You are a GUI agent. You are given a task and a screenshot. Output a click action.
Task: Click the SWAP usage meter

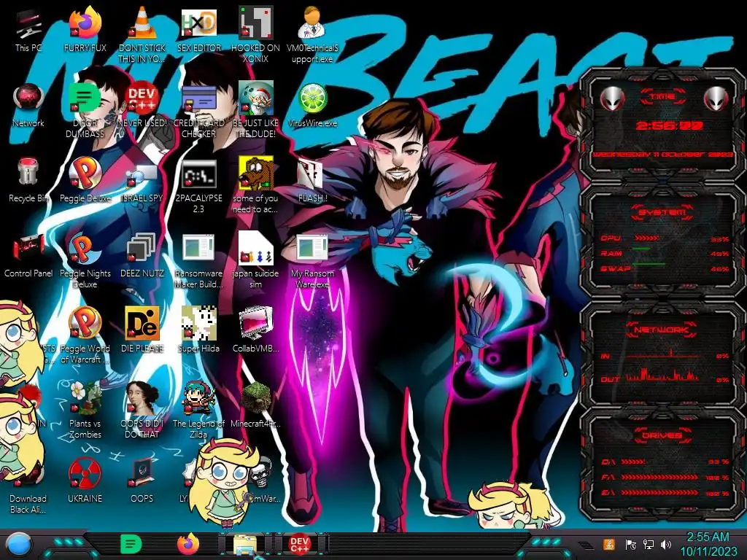[x=649, y=264]
